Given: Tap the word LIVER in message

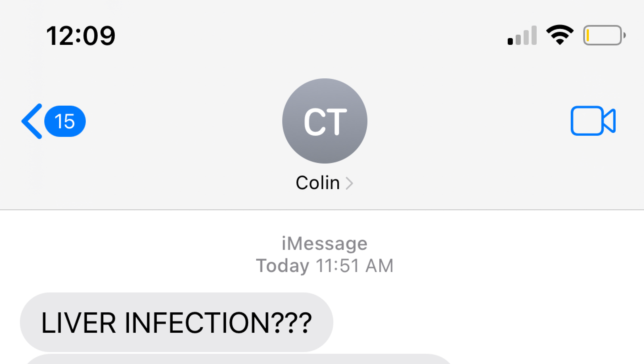Looking at the screenshot, I should click(79, 323).
